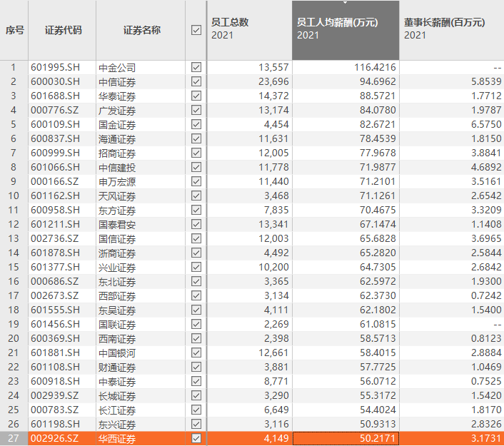This screenshot has width=504, height=446.
Task: Click the 116.4216 average salary cell
Action: coord(345,67)
